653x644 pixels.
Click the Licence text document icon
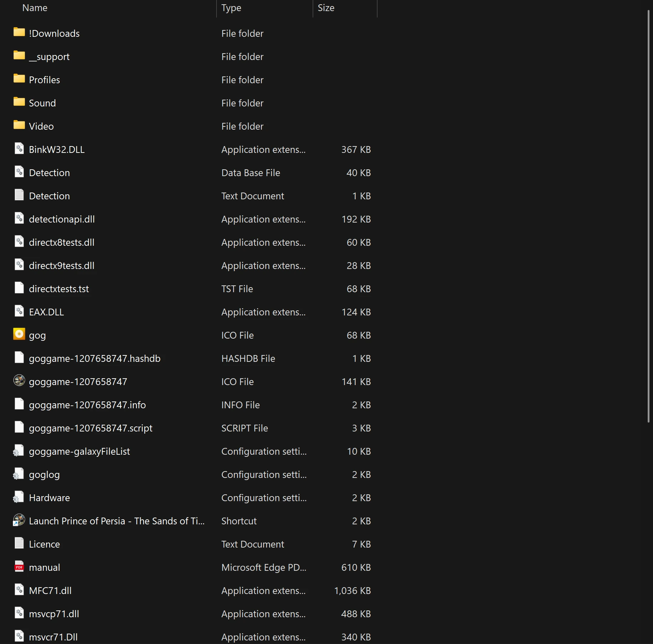click(19, 543)
